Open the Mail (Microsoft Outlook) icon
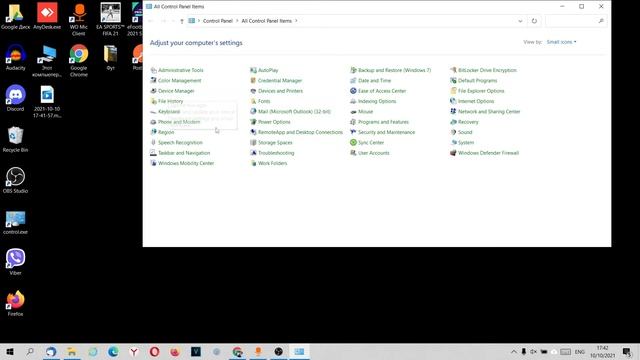This screenshot has width=640, height=360. (253, 111)
